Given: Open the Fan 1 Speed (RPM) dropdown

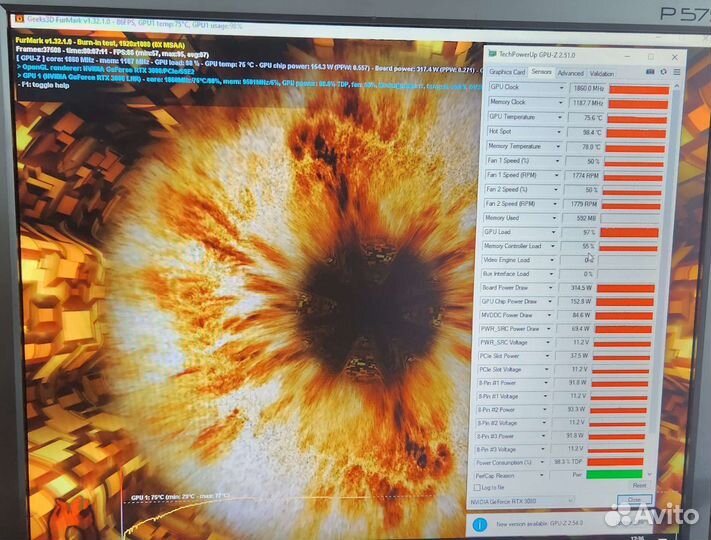Looking at the screenshot, I should (x=556, y=175).
